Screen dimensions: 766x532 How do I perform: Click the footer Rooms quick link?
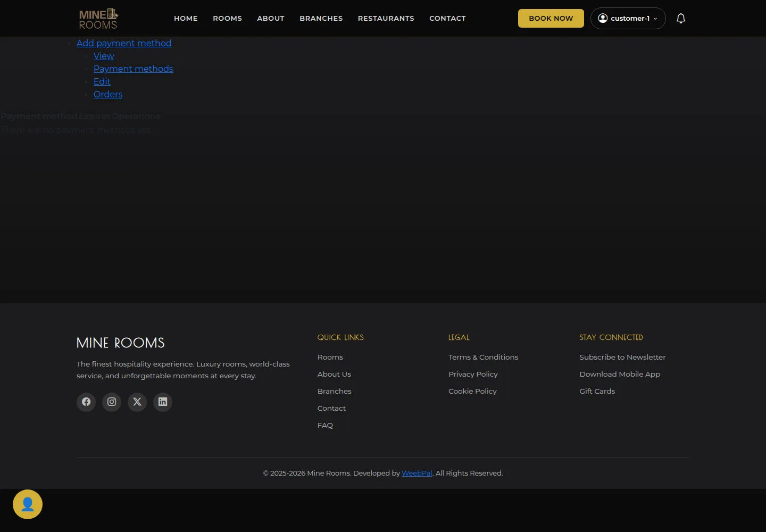coord(330,357)
